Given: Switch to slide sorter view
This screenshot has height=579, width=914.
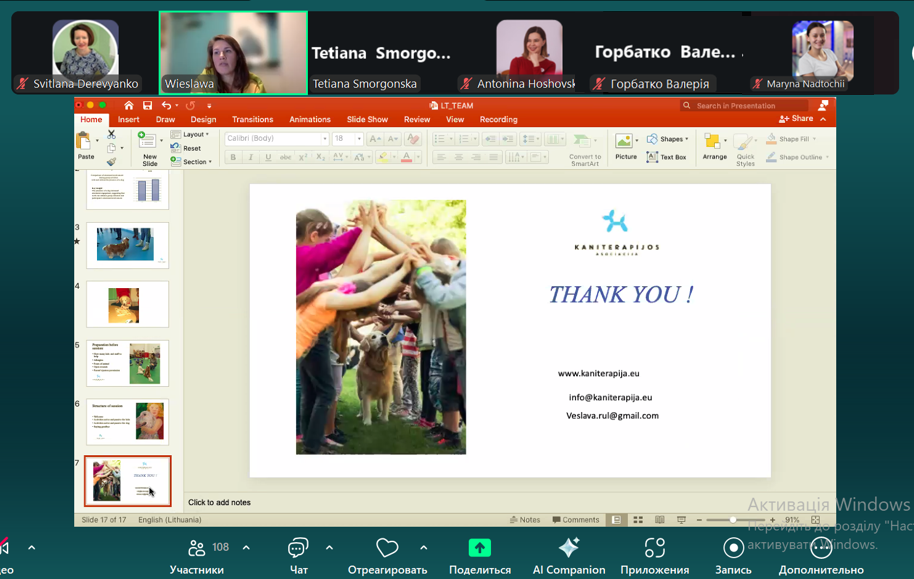Looking at the screenshot, I should tap(638, 520).
